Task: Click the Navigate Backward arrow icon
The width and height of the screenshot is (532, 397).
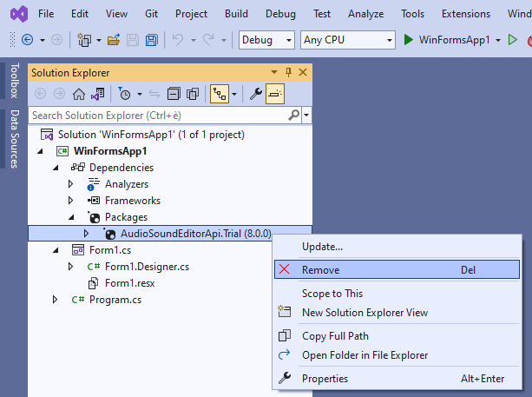Action: pyautogui.click(x=27, y=40)
